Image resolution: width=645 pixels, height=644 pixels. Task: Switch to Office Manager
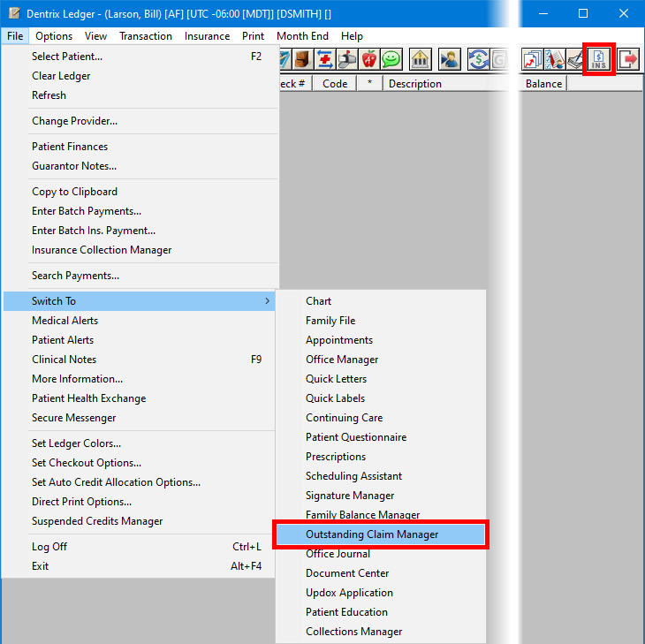381,360
